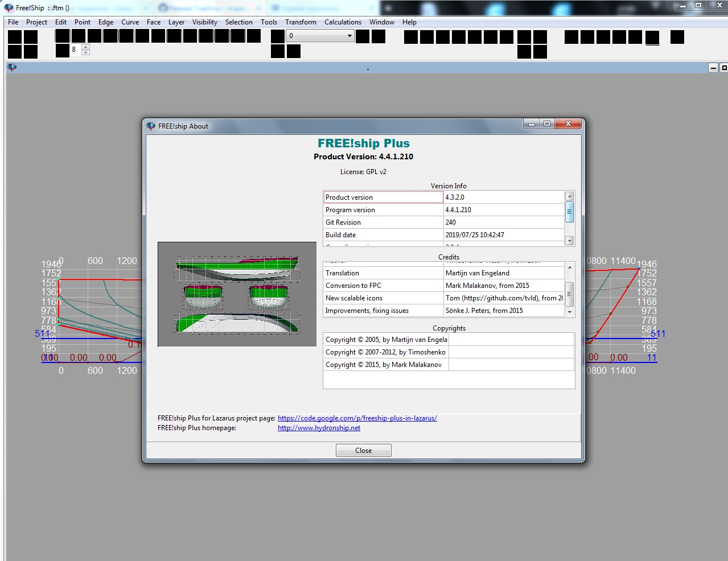Click the Version Info scrollbar up arrow
This screenshot has width=728, height=561.
[570, 196]
